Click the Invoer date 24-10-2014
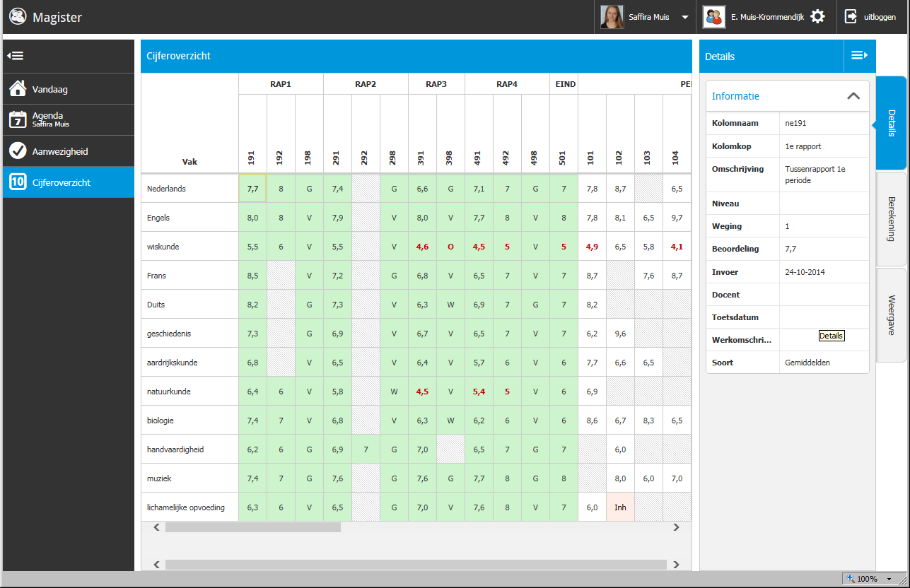The width and height of the screenshot is (910, 588). point(805,272)
